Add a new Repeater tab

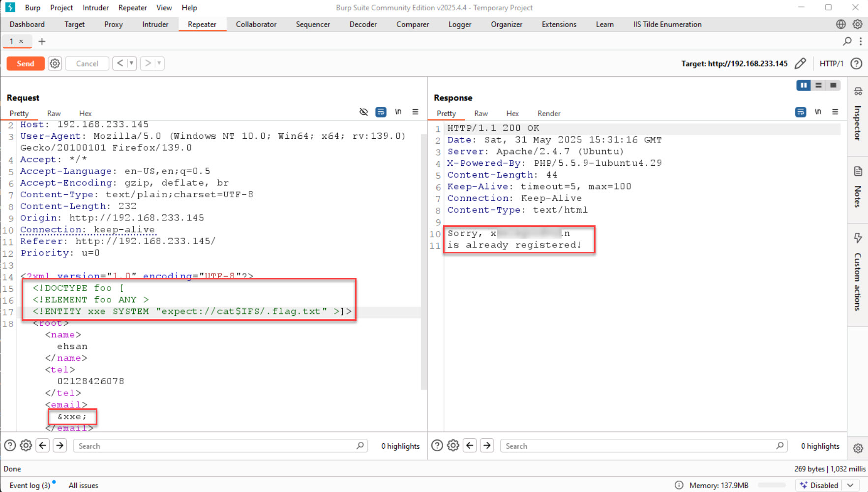point(42,41)
